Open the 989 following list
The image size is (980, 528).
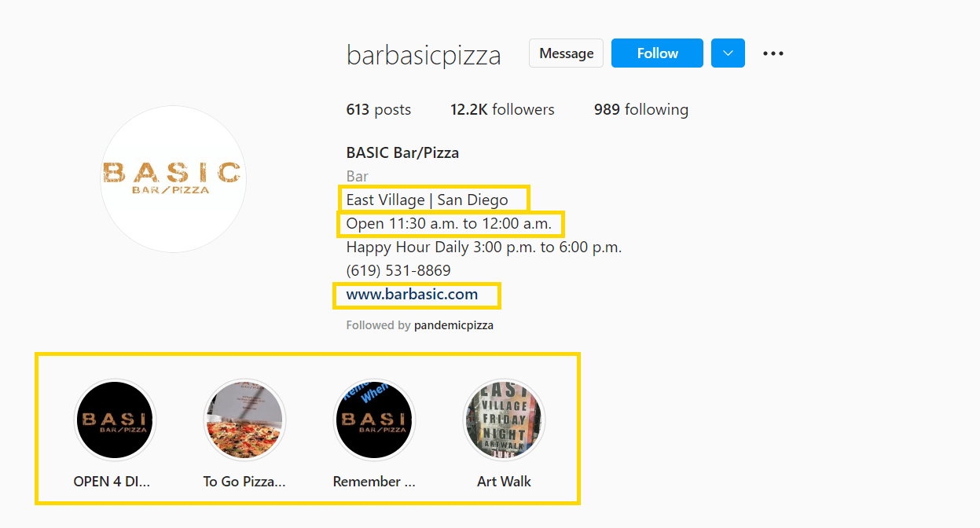[x=640, y=110]
